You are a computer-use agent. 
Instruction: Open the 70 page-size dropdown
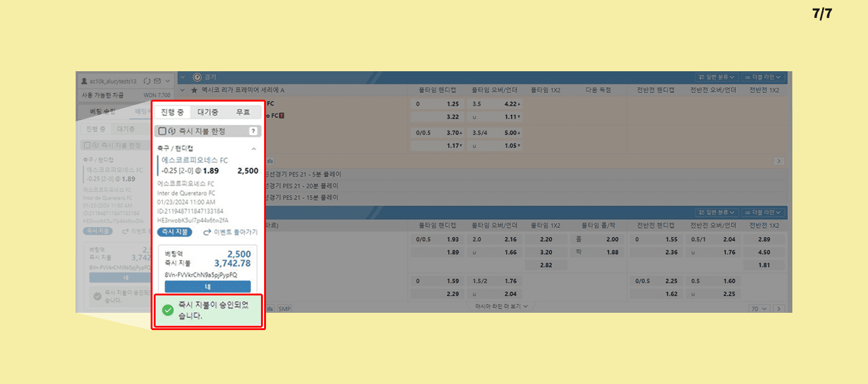click(758, 308)
